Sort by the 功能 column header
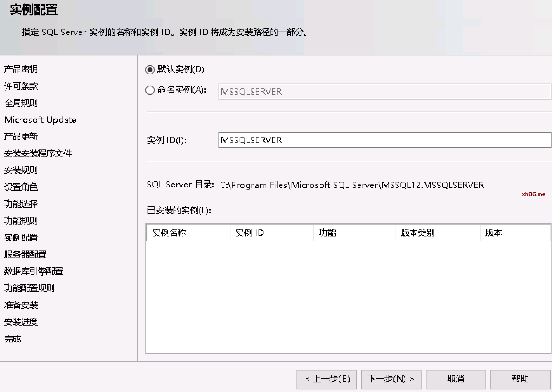Screen dimensions: 552x392 click(x=354, y=233)
